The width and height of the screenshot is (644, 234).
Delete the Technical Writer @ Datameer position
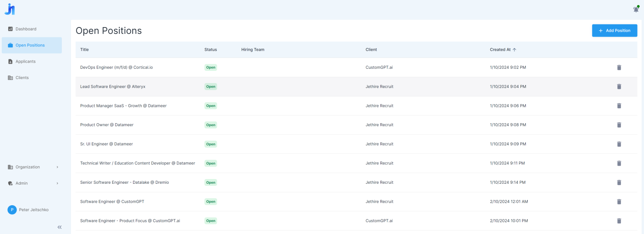pyautogui.click(x=619, y=163)
